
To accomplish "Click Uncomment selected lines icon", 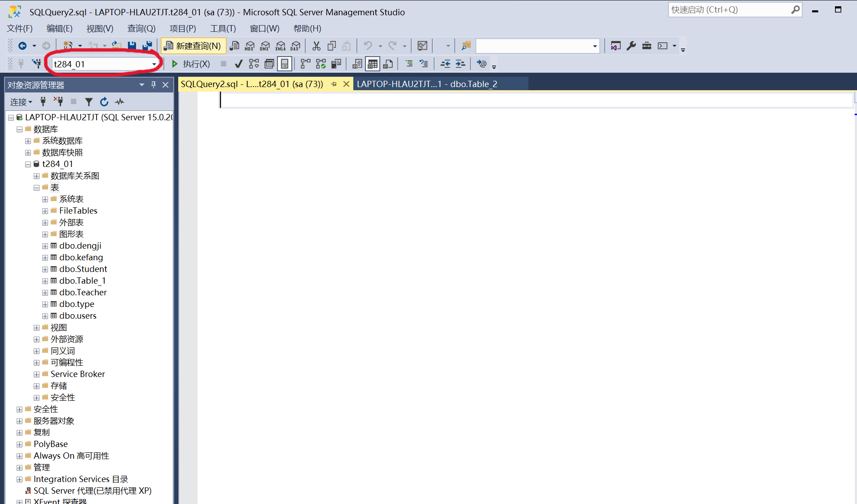I will tap(424, 64).
